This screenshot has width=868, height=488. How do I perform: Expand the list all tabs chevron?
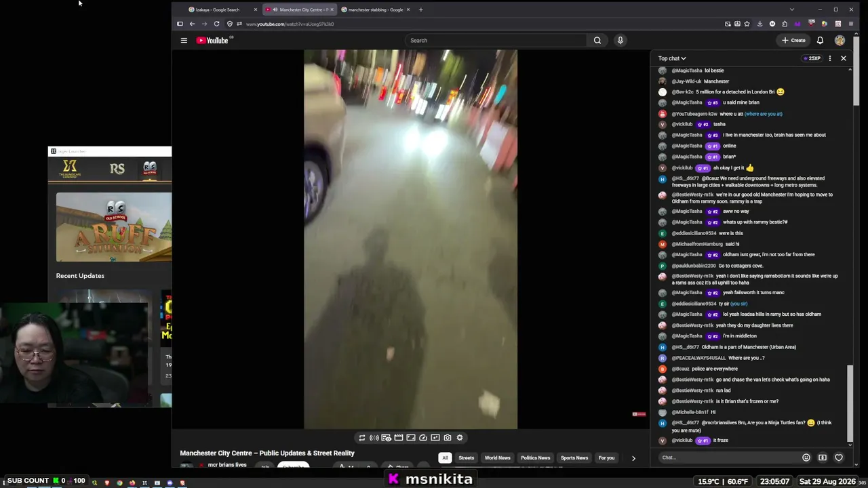791,9
